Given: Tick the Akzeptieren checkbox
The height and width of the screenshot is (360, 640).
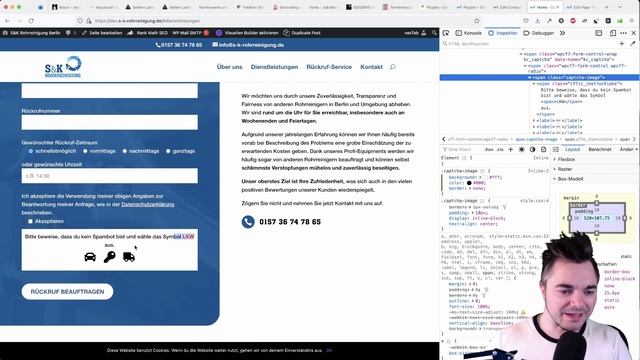Looking at the screenshot, I should 30,221.
